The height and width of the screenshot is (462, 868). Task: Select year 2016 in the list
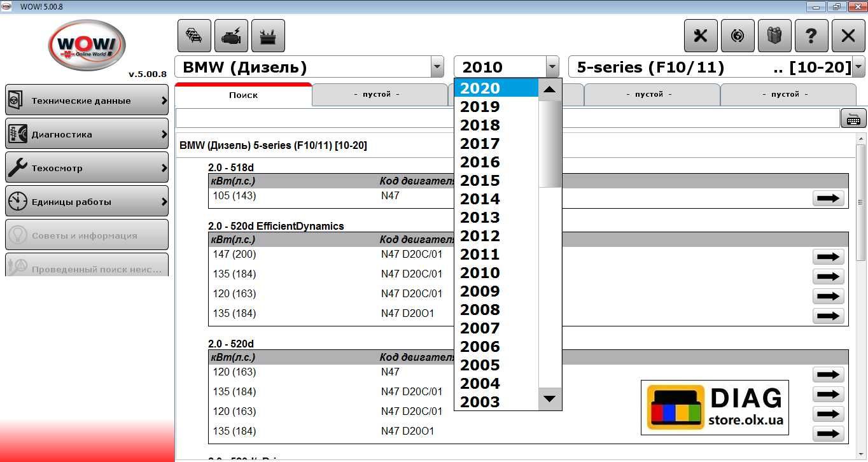[496, 162]
